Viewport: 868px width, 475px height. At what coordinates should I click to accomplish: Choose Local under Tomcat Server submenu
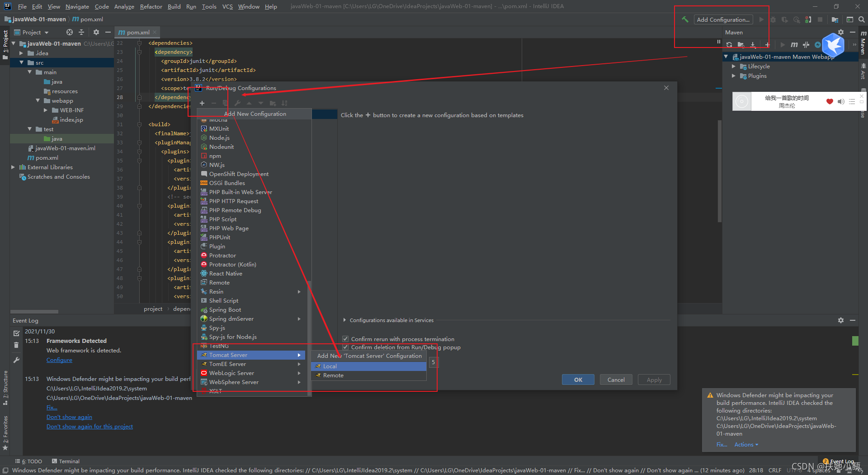pyautogui.click(x=368, y=366)
